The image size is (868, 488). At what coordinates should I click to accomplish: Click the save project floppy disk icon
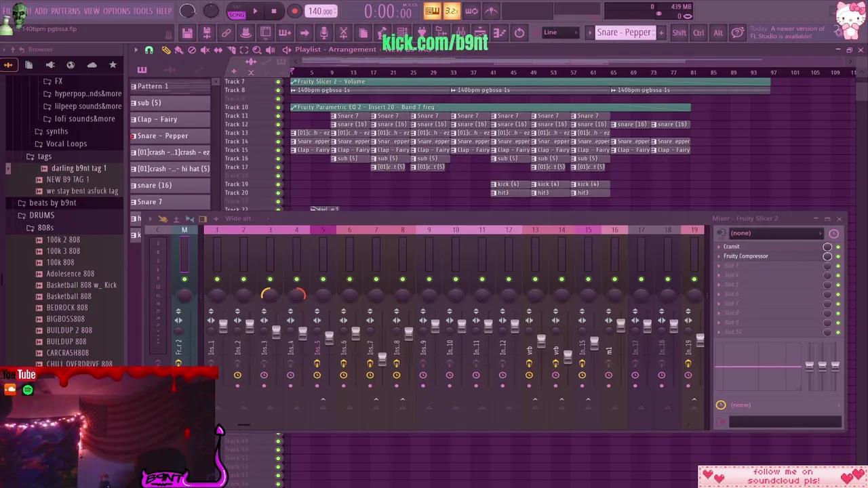coord(187,33)
